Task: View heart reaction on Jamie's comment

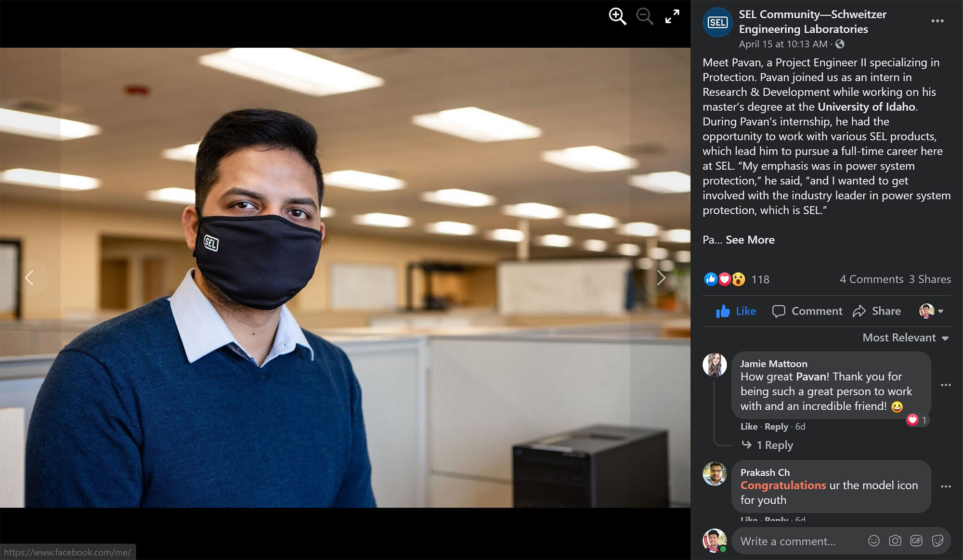Action: point(917,420)
